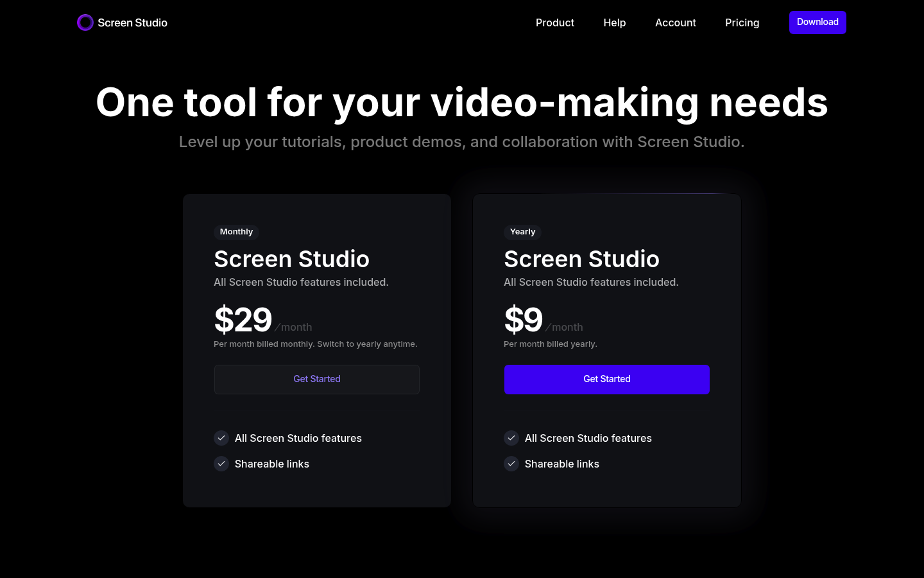Click Monthly card 'All Screen Studio features' list text
The height and width of the screenshot is (578, 924).
[298, 438]
